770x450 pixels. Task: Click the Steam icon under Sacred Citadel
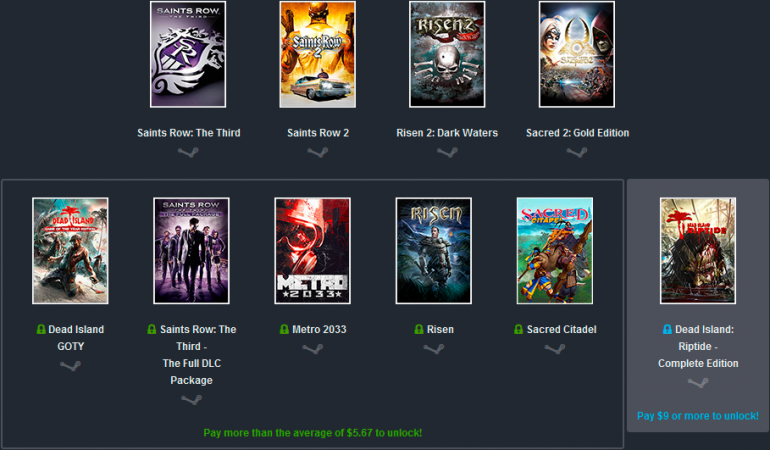click(555, 349)
